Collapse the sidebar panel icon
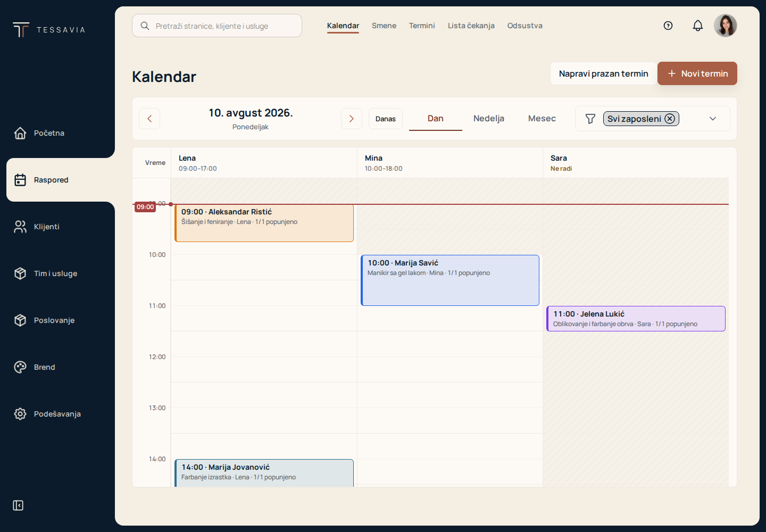 pyautogui.click(x=18, y=505)
